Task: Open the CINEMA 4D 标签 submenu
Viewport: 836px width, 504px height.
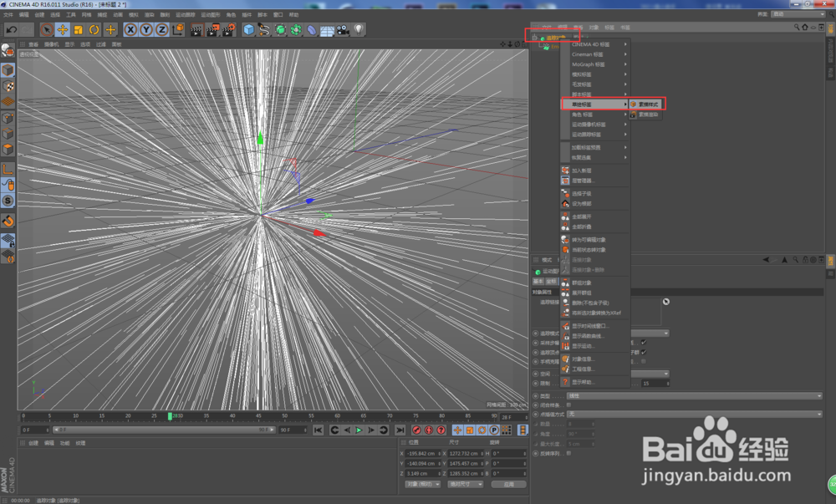Action: tap(595, 44)
